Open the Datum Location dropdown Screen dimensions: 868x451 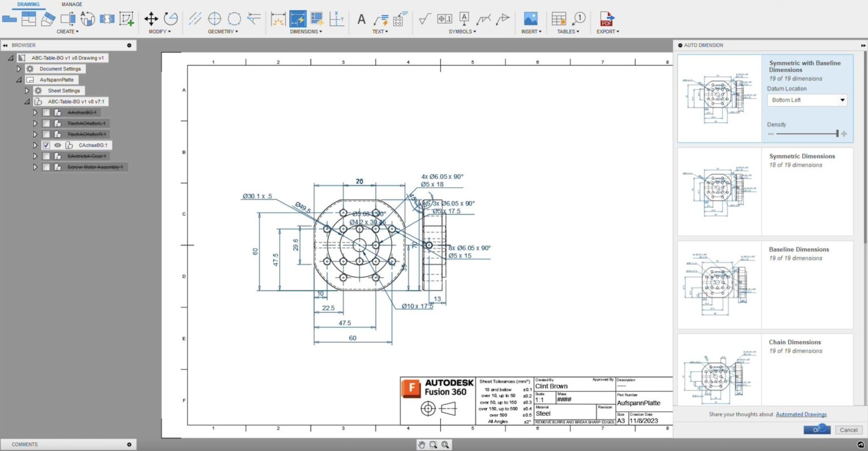[x=806, y=99]
